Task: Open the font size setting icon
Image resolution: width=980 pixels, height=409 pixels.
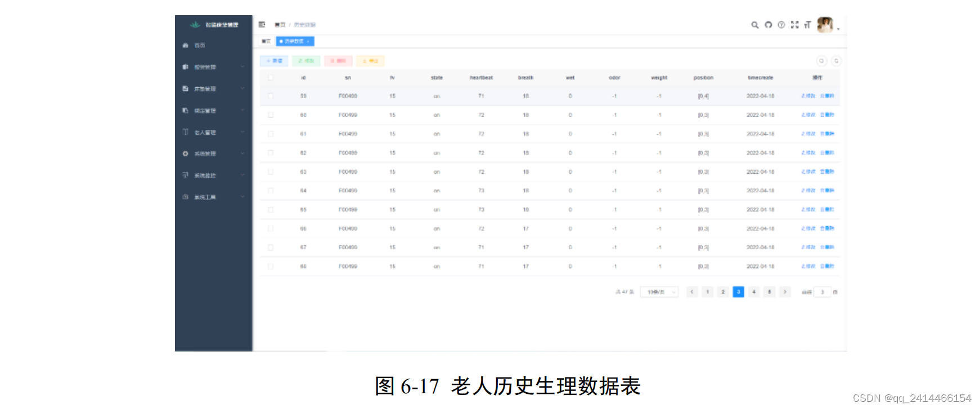Action: click(x=807, y=25)
